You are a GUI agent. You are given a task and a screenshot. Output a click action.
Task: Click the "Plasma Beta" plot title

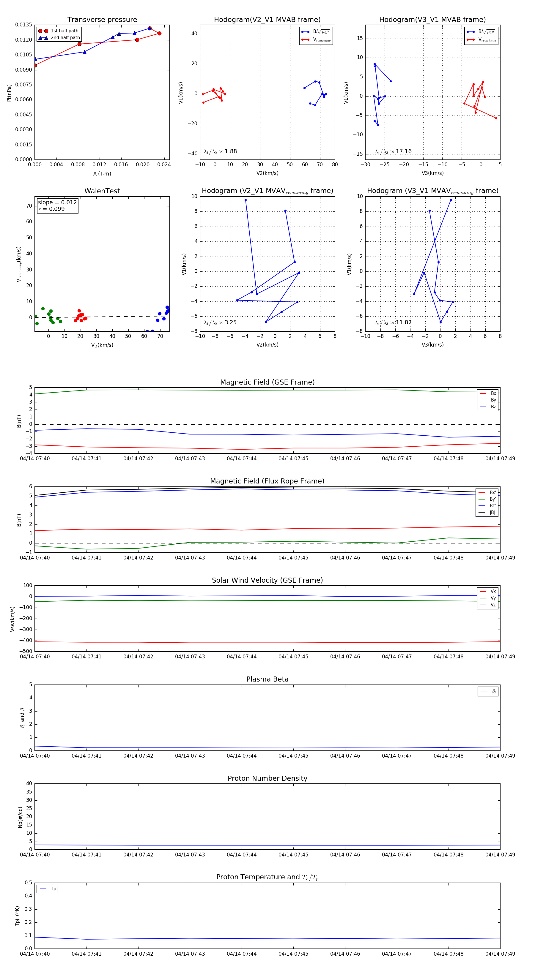pyautogui.click(x=267, y=679)
